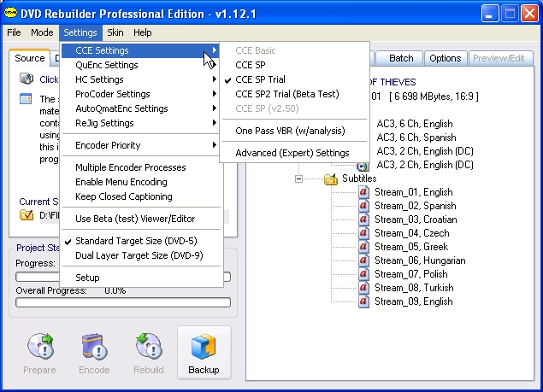
Task: Select CCE SP2 Trial (Beta Test)
Action: tap(294, 94)
